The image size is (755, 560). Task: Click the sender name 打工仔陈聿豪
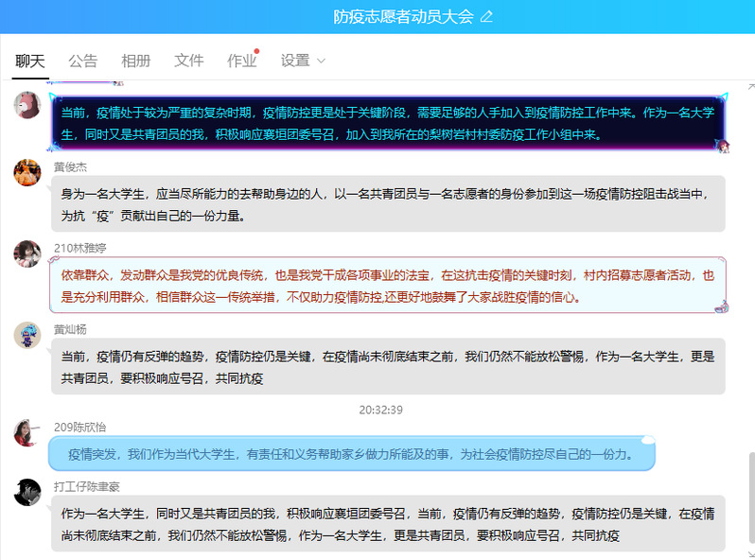click(87, 486)
